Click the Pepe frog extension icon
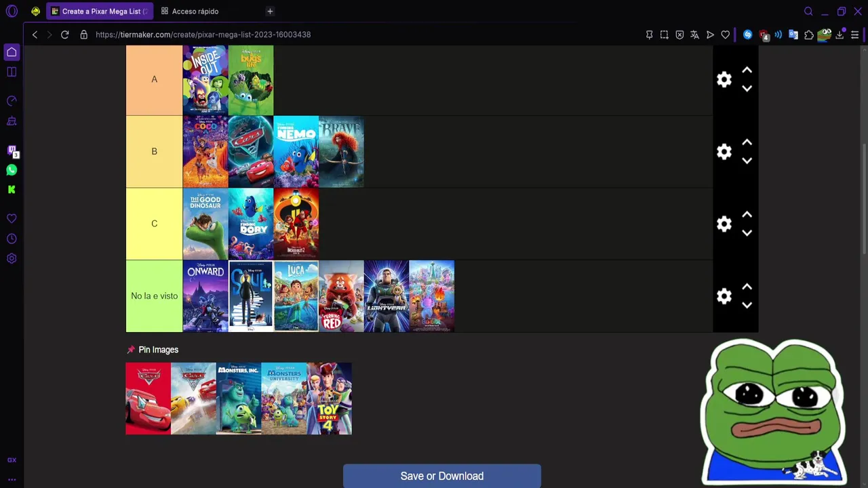The image size is (868, 488). 825,35
